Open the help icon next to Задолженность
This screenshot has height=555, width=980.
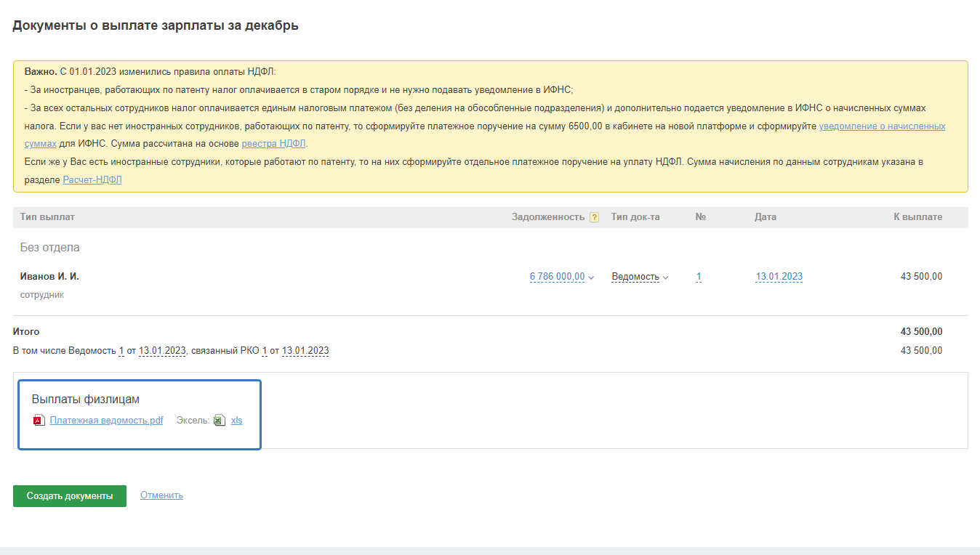pyautogui.click(x=595, y=217)
